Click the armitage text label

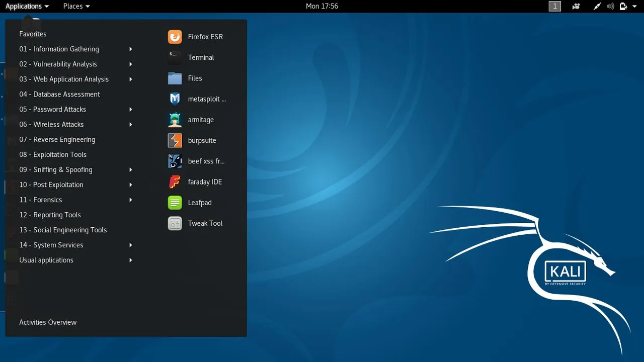tap(201, 120)
